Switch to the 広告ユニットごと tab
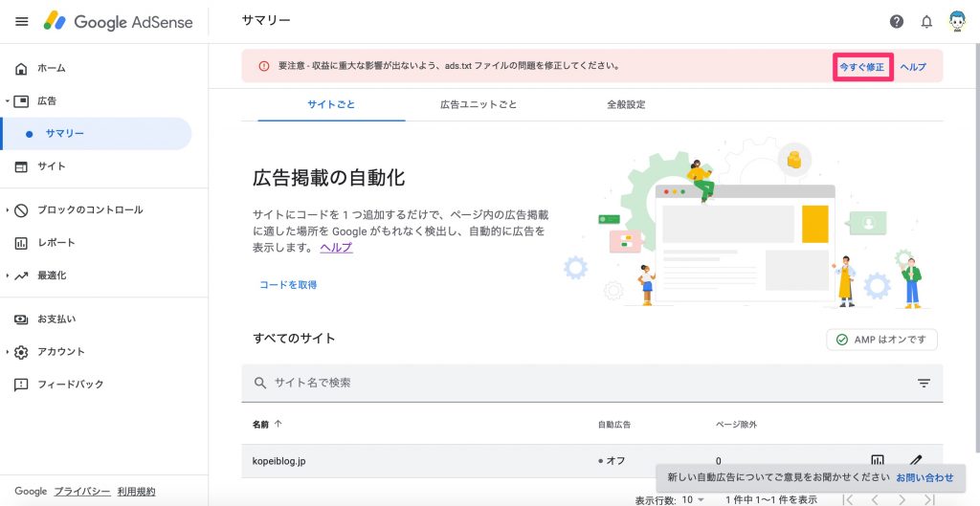Image resolution: width=980 pixels, height=506 pixels. pos(479,104)
